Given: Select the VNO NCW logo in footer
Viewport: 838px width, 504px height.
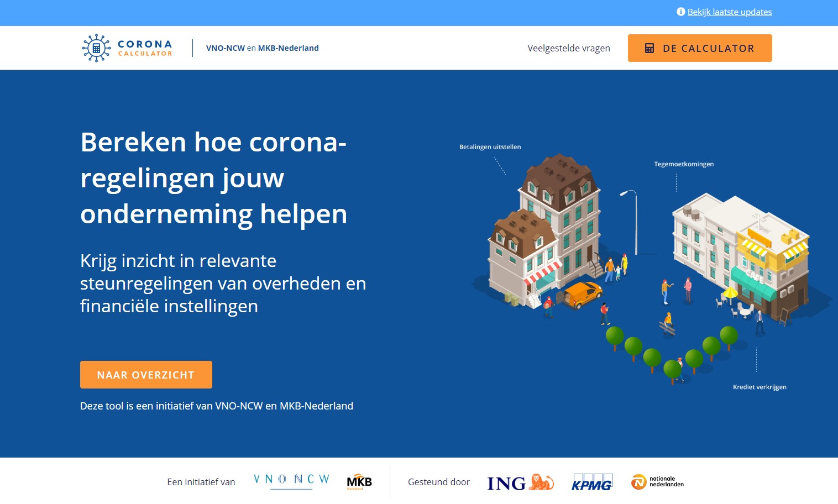Looking at the screenshot, I should [290, 479].
